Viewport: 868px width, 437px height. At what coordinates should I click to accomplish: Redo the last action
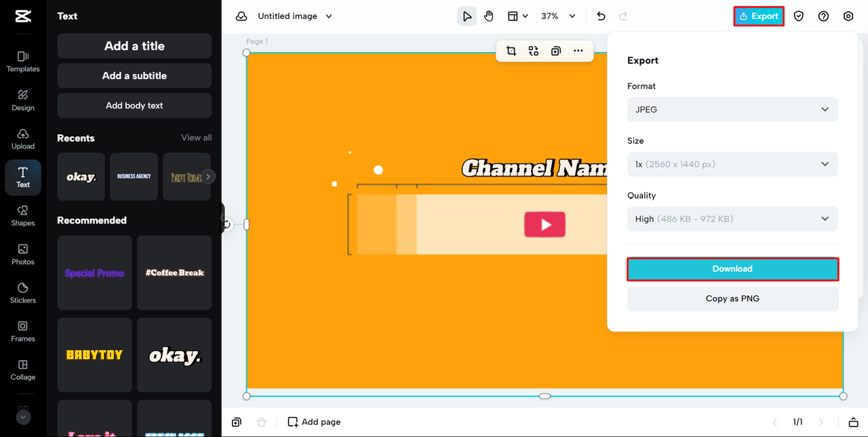(623, 16)
